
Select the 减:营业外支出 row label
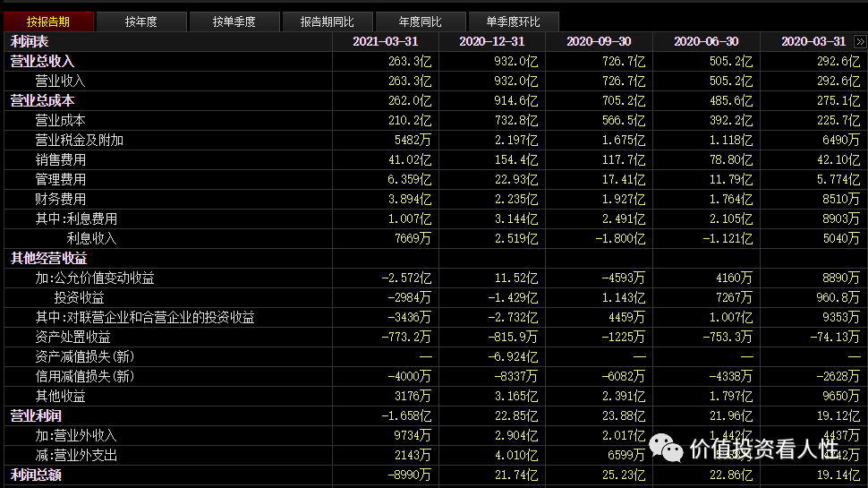(76, 456)
